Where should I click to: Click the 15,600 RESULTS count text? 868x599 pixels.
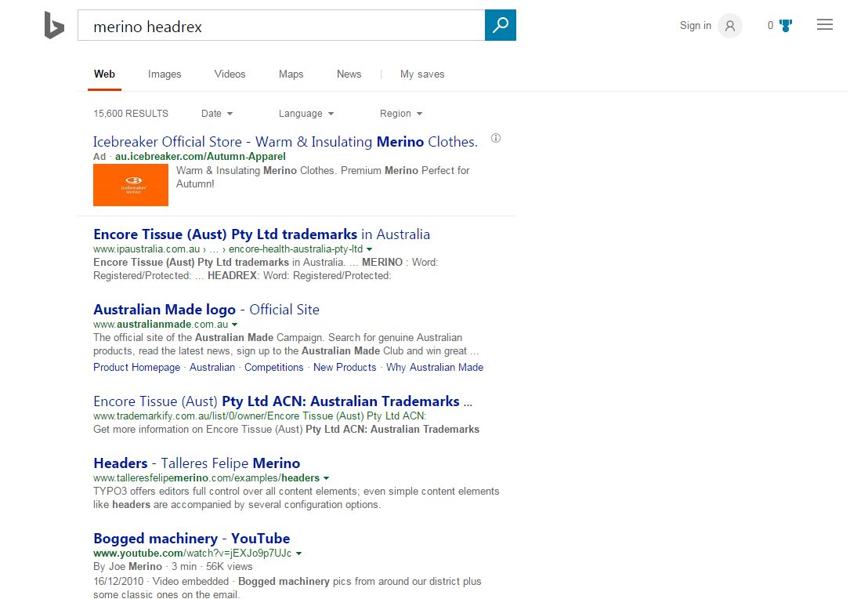[x=131, y=114]
